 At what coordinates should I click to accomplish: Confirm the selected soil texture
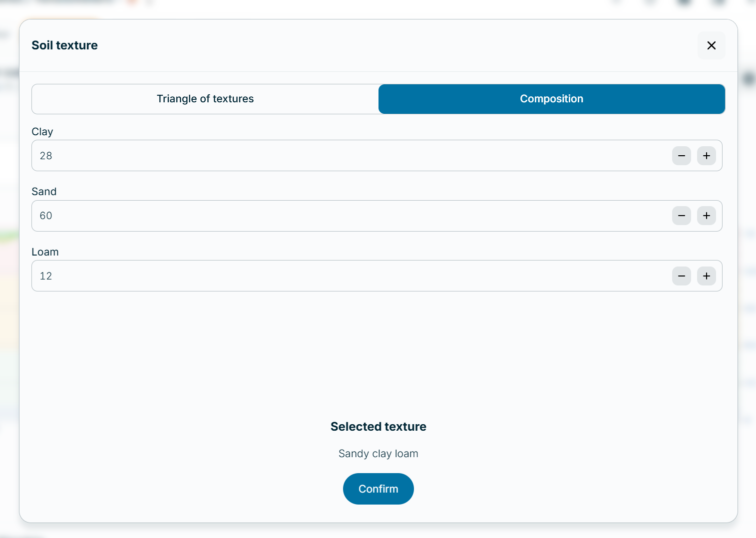[378, 489]
